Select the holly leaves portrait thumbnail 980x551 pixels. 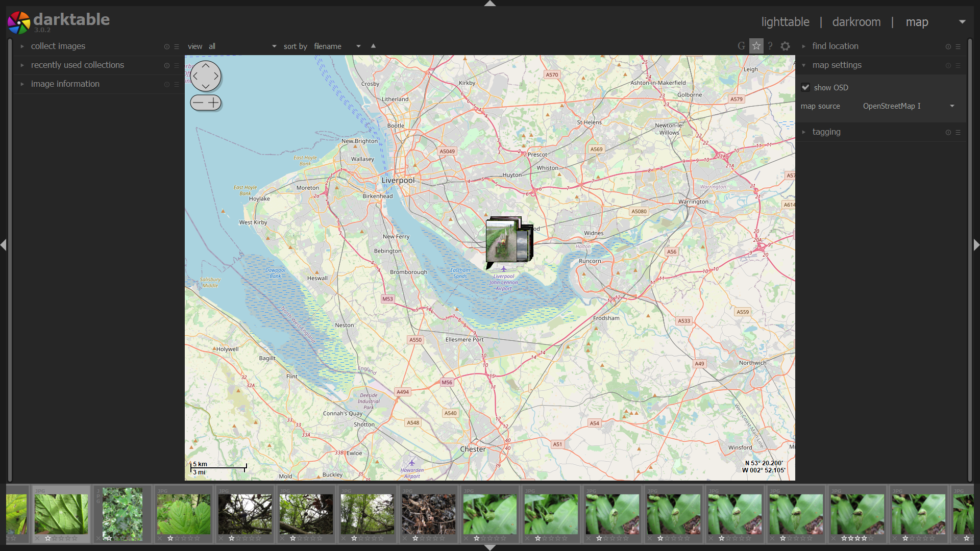[122, 514]
